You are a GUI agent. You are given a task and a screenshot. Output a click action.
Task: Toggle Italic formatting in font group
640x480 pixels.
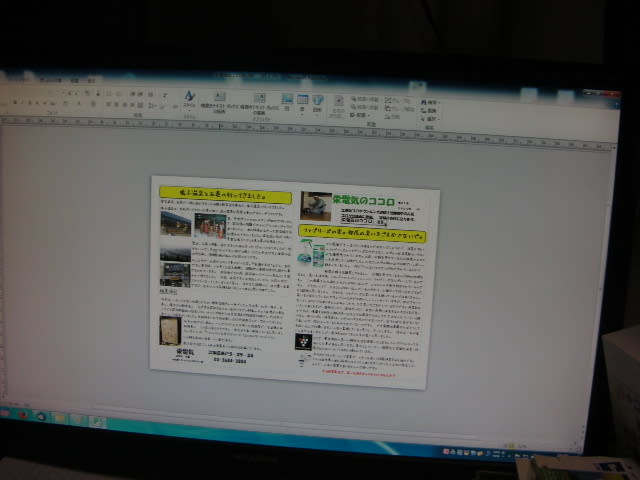(22, 102)
